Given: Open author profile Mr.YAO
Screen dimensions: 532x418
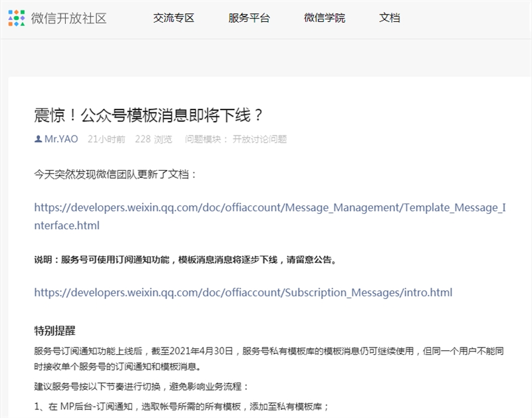Looking at the screenshot, I should 61,139.
